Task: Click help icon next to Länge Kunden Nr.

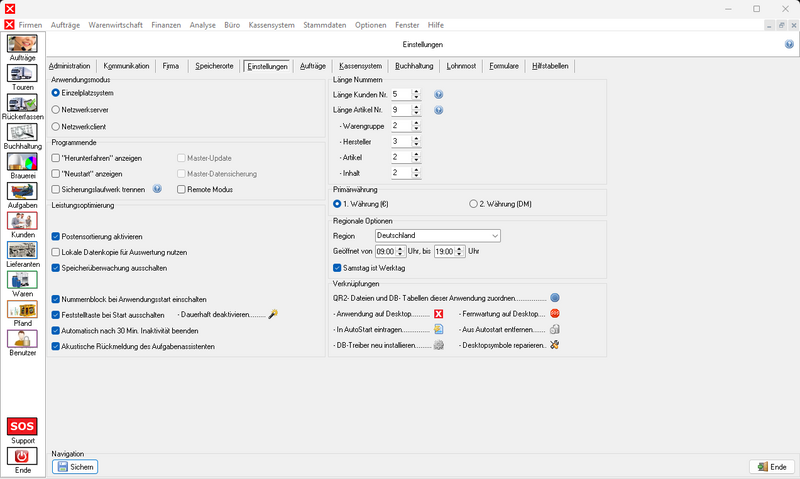Action: click(x=438, y=94)
